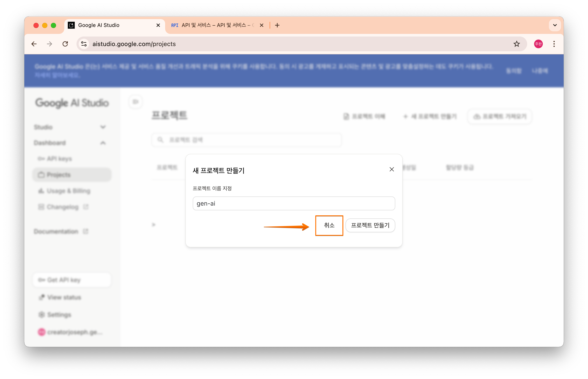The width and height of the screenshot is (588, 379).
Task: Toggle the sidebar collapse icon
Action: coord(136,102)
